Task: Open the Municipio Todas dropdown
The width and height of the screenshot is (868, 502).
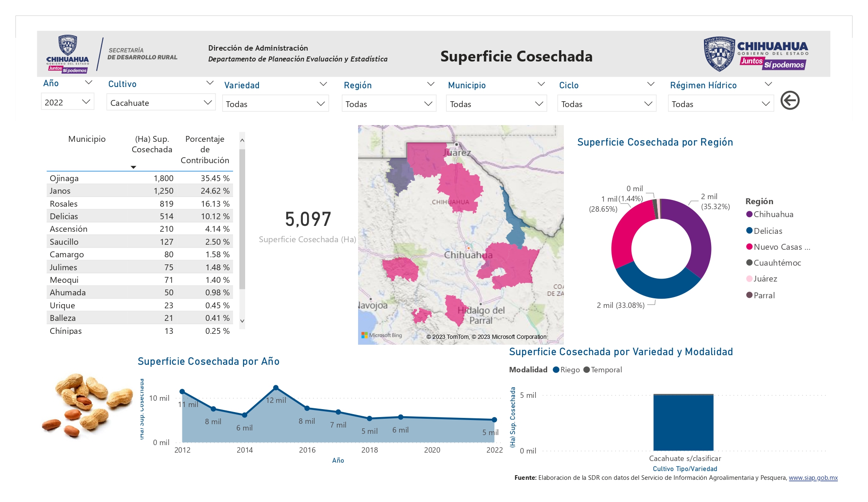Action: [x=497, y=104]
